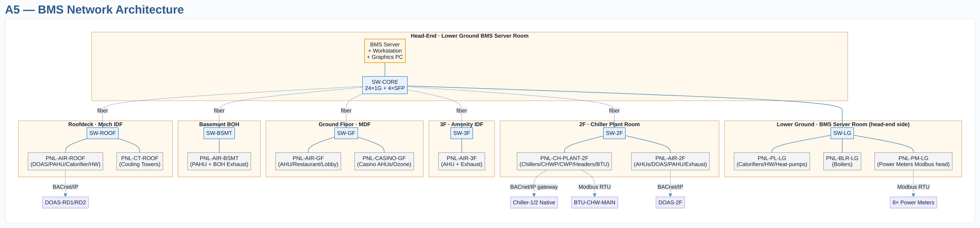Screen dimensions: 980x228
Task: Select the SW-LG switch node
Action: pos(842,133)
